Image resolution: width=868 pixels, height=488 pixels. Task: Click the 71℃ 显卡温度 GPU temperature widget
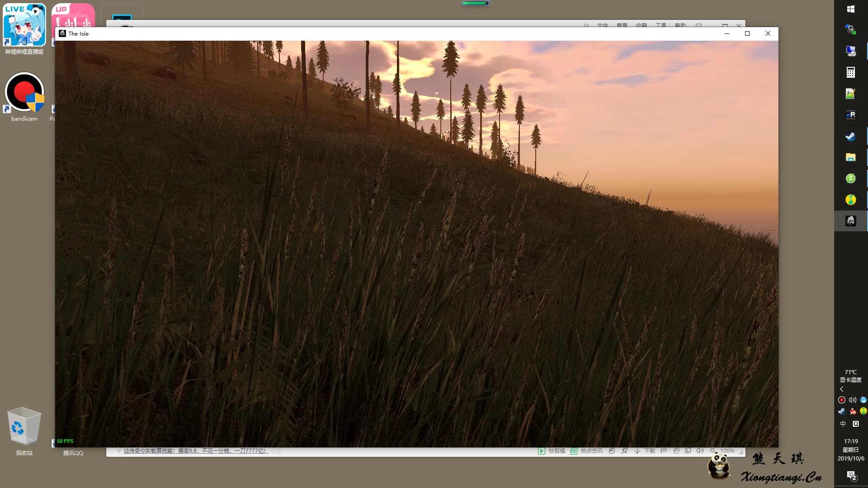850,376
